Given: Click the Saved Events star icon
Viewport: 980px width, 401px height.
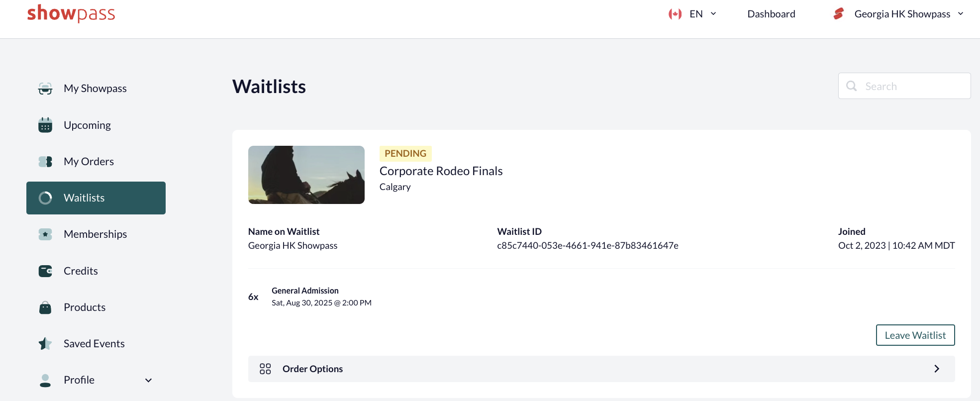Looking at the screenshot, I should click(45, 344).
